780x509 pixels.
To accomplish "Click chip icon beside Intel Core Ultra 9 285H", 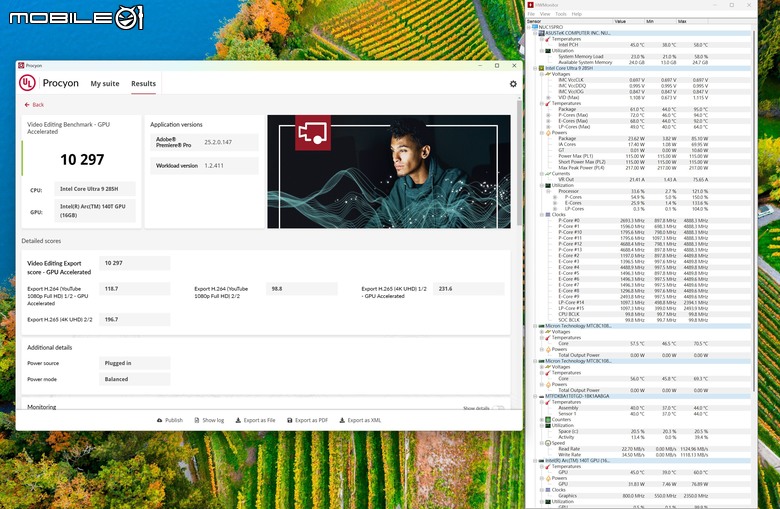I will tap(541, 68).
